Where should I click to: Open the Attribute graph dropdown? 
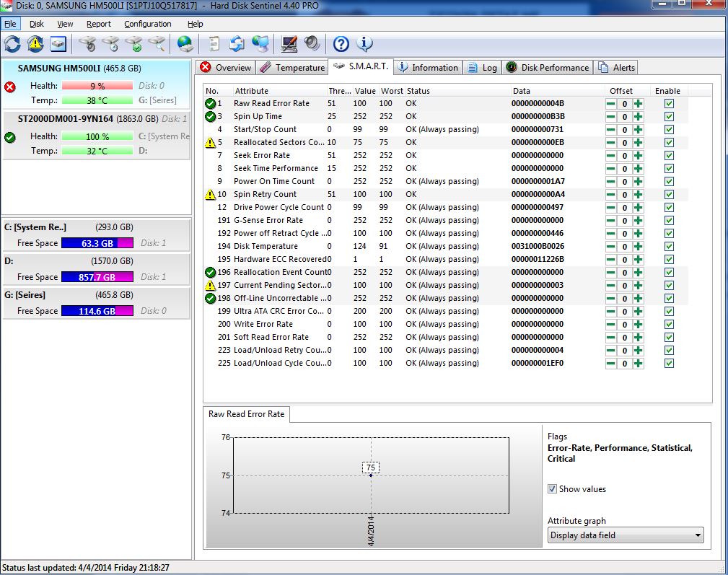tap(626, 535)
